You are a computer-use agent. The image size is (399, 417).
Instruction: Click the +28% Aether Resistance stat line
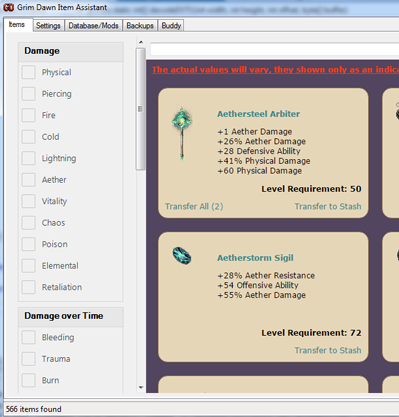click(x=266, y=276)
